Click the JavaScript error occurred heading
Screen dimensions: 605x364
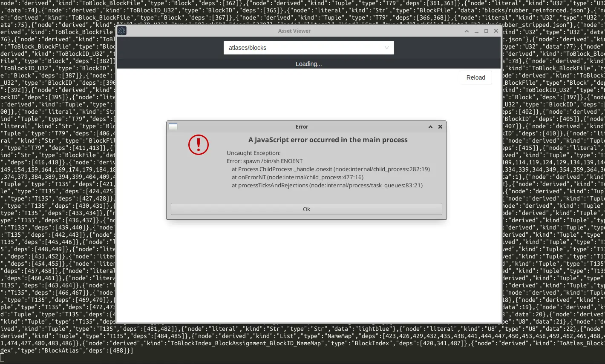(328, 140)
